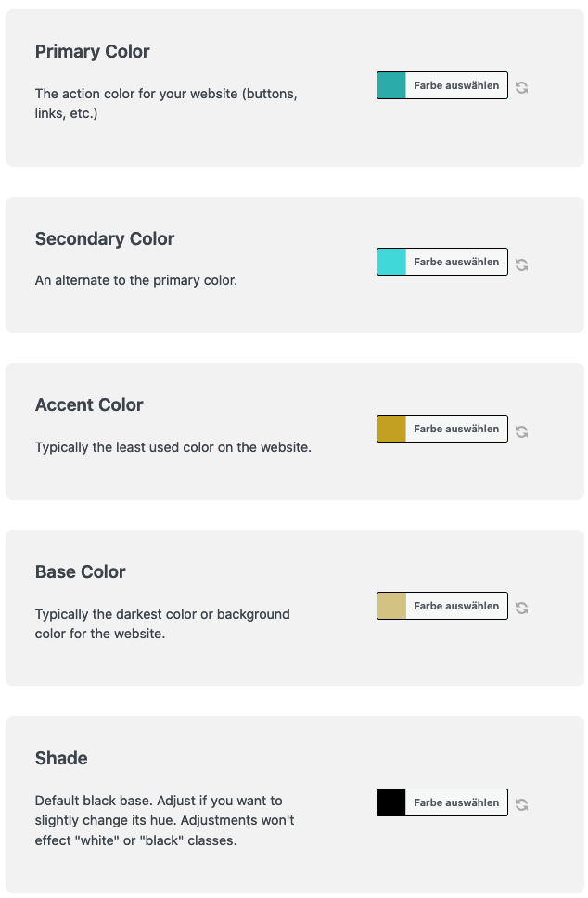
Task: Open 'Farbe auswählen' picker for Shade
Action: pyautogui.click(x=456, y=802)
